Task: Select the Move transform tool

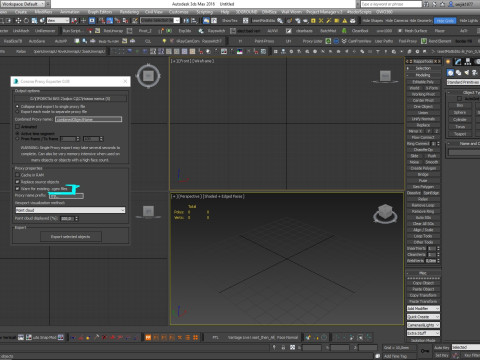Action: click(x=18, y=21)
